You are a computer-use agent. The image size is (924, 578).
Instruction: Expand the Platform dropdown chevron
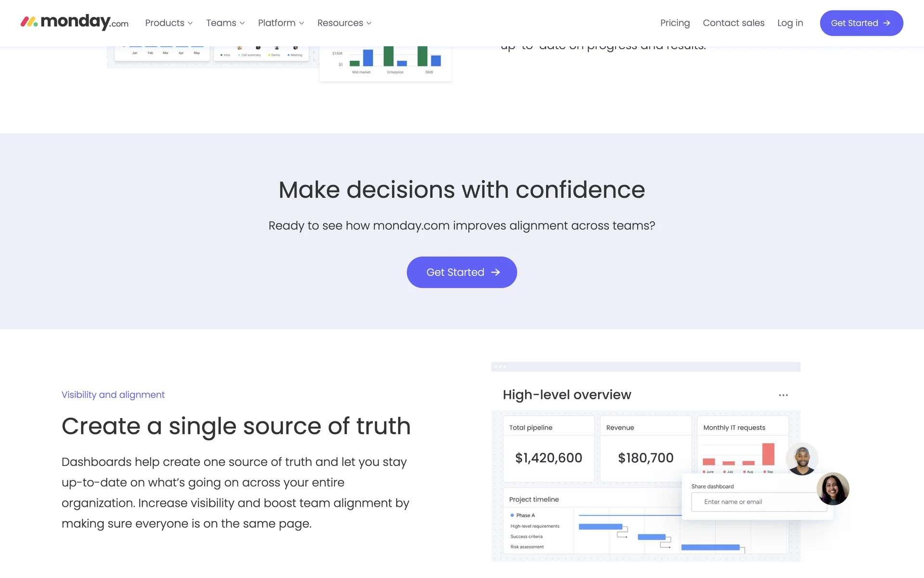point(302,23)
